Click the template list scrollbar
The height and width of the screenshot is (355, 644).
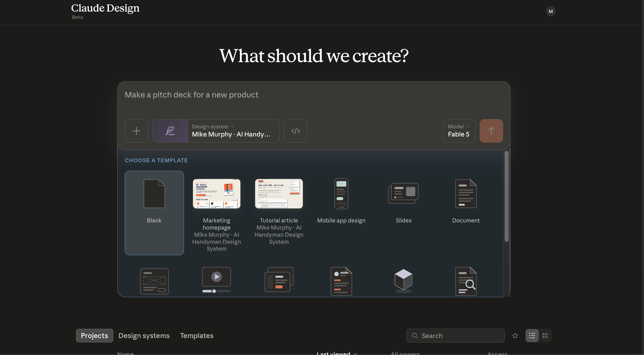coord(507,196)
